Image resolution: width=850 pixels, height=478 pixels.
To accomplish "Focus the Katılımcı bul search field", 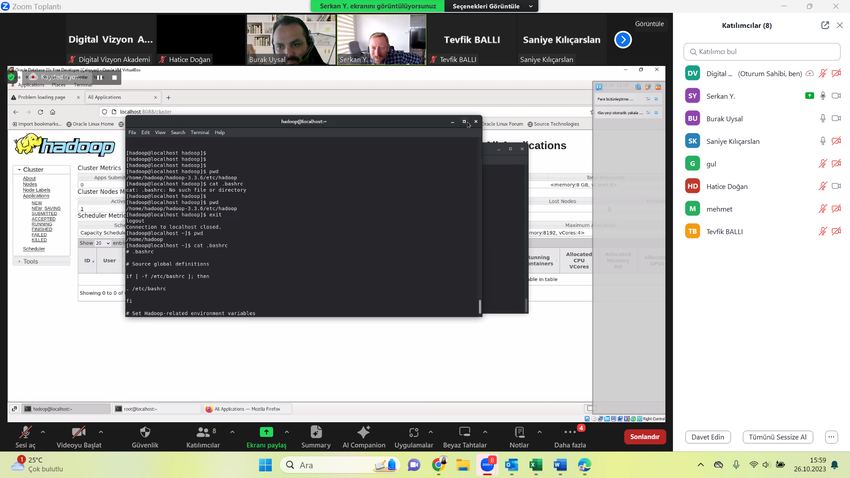I will [762, 51].
